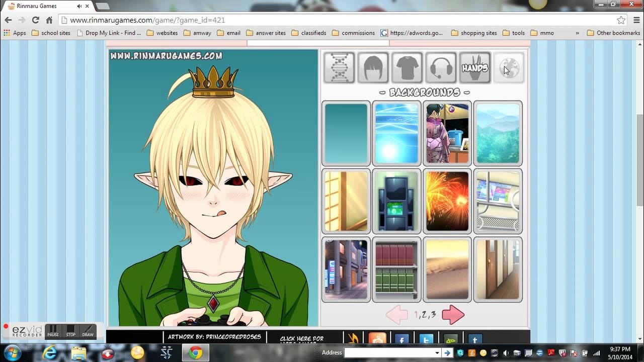
Task: Reload the page in Chrome
Action: click(x=35, y=20)
